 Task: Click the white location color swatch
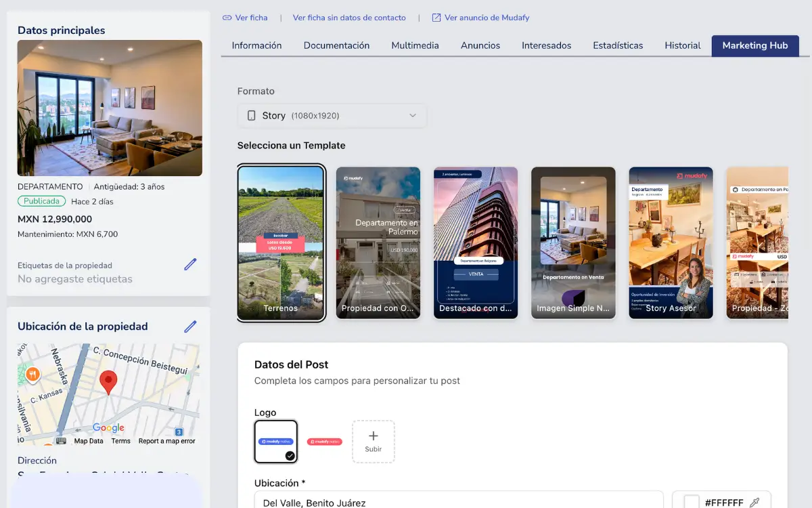pyautogui.click(x=692, y=503)
